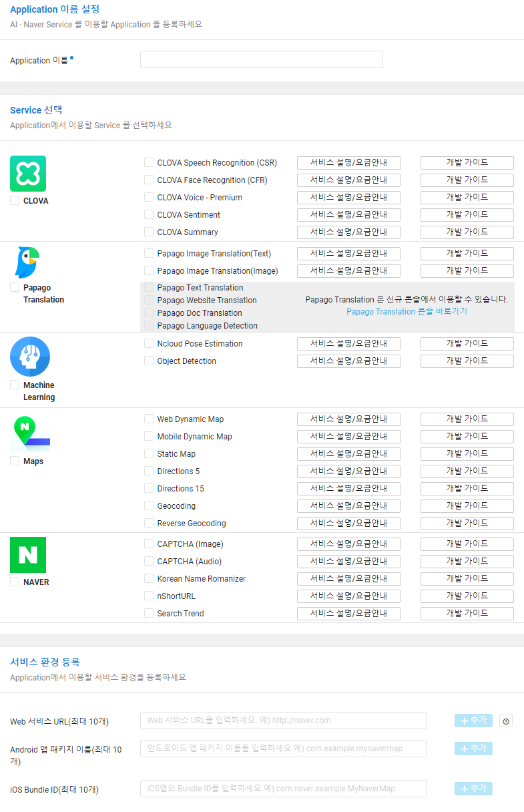Check the NAVER category checkbox
Viewport: 524px width, 812px height.
(x=15, y=582)
